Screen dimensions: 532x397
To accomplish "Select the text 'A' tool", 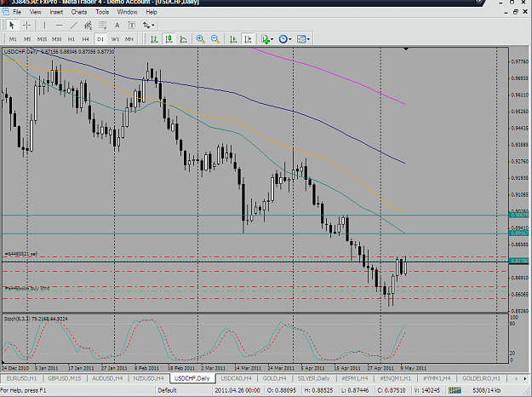I will click(x=117, y=25).
